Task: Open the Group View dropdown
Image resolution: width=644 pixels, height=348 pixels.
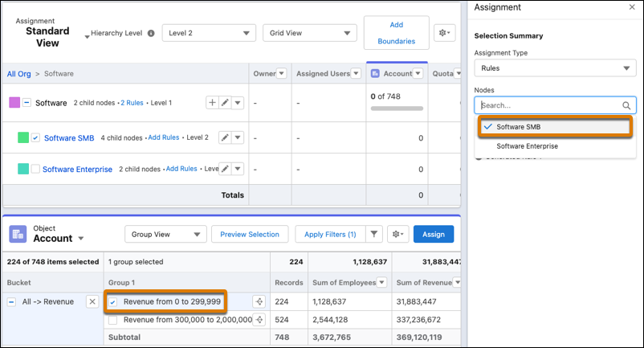Action: click(165, 234)
